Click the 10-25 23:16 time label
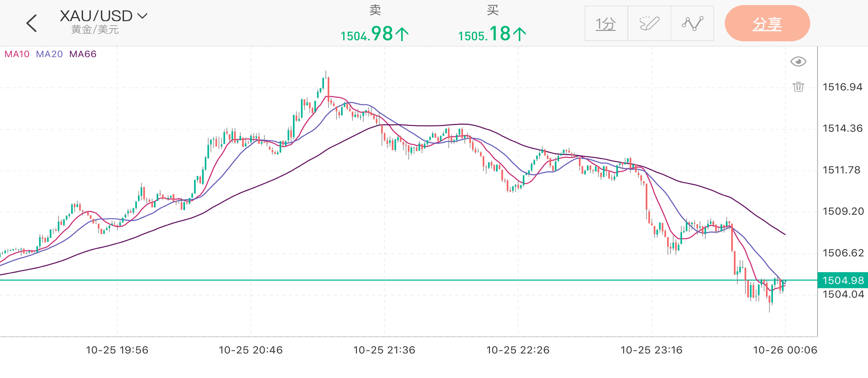The width and height of the screenshot is (868, 378). pos(652,350)
